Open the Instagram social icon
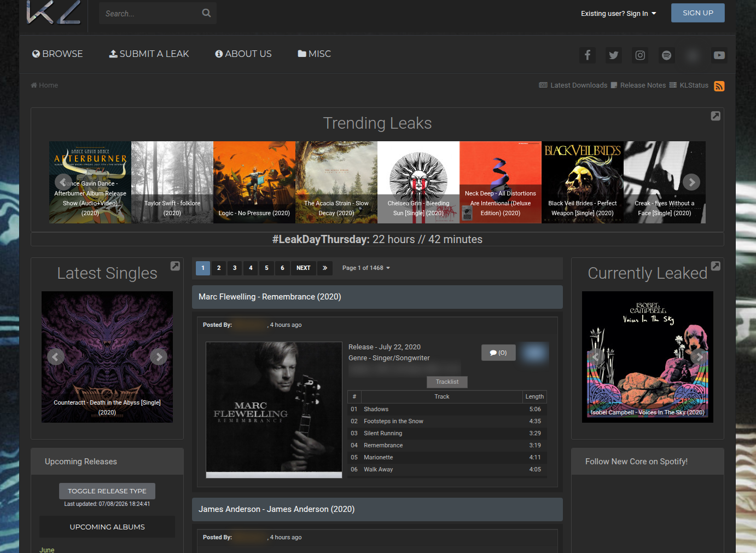 tap(640, 55)
